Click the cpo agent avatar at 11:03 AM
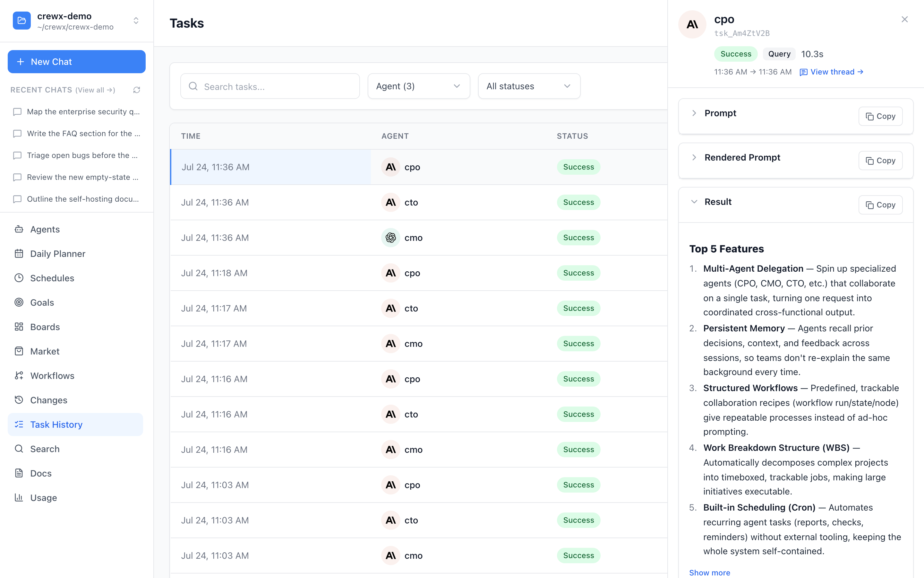 (x=390, y=485)
